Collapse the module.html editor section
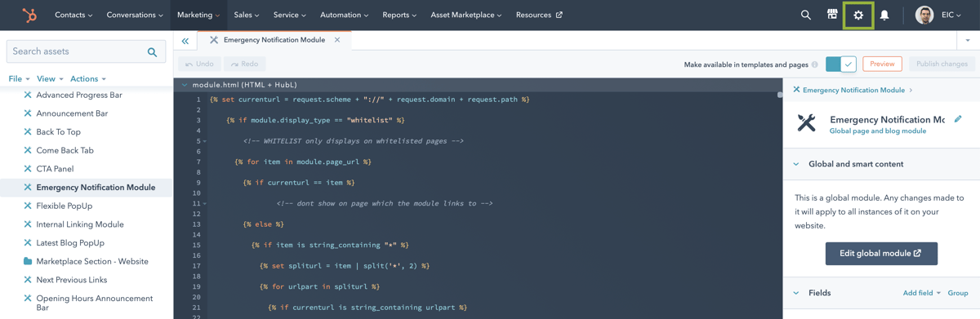The width and height of the screenshot is (980, 319). (185, 85)
